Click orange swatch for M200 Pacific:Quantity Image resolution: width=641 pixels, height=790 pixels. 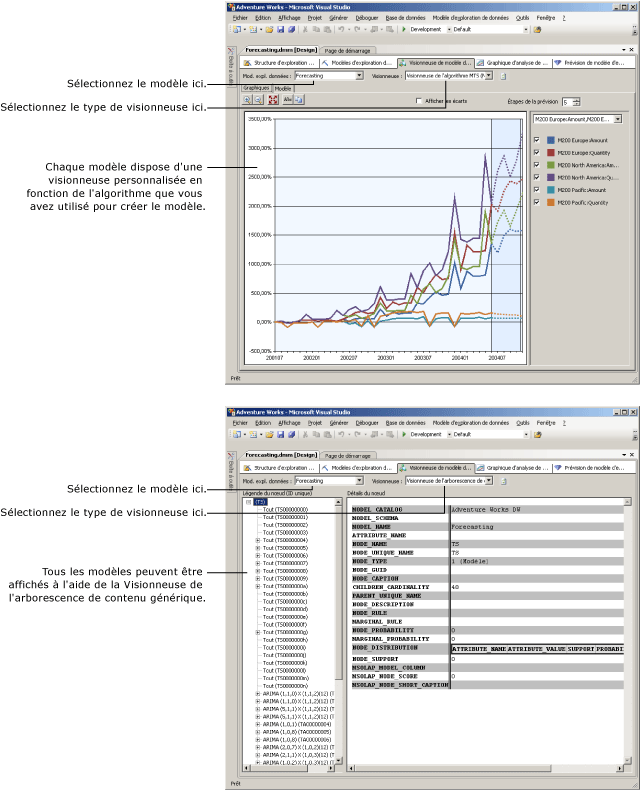click(x=550, y=202)
